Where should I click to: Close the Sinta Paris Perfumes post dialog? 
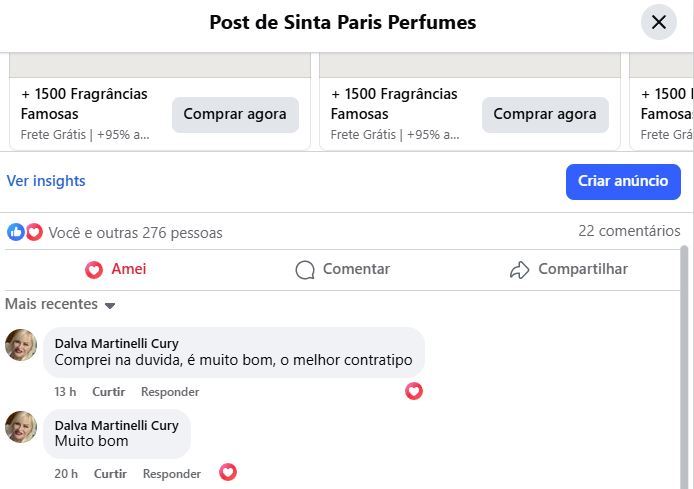click(658, 22)
